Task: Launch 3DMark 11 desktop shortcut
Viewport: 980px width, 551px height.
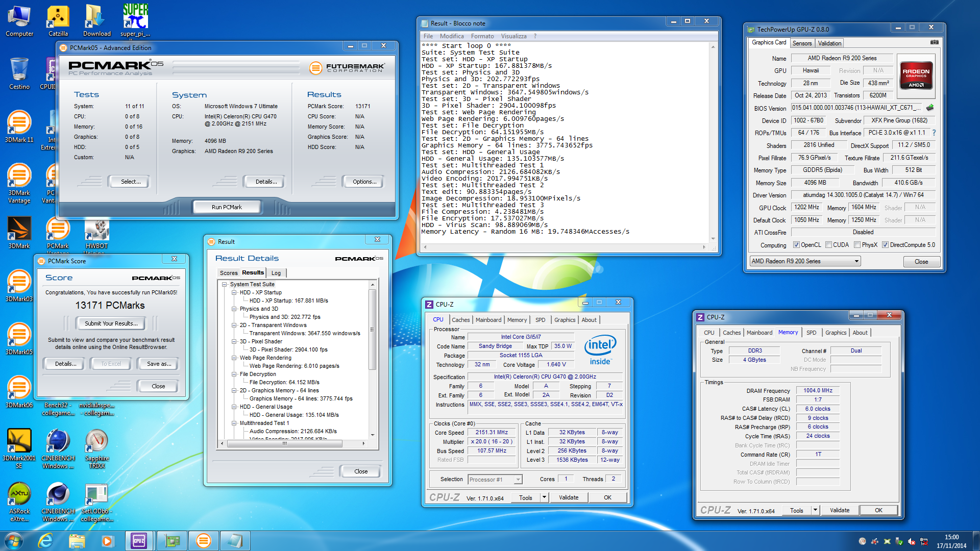Action: pos(19,127)
